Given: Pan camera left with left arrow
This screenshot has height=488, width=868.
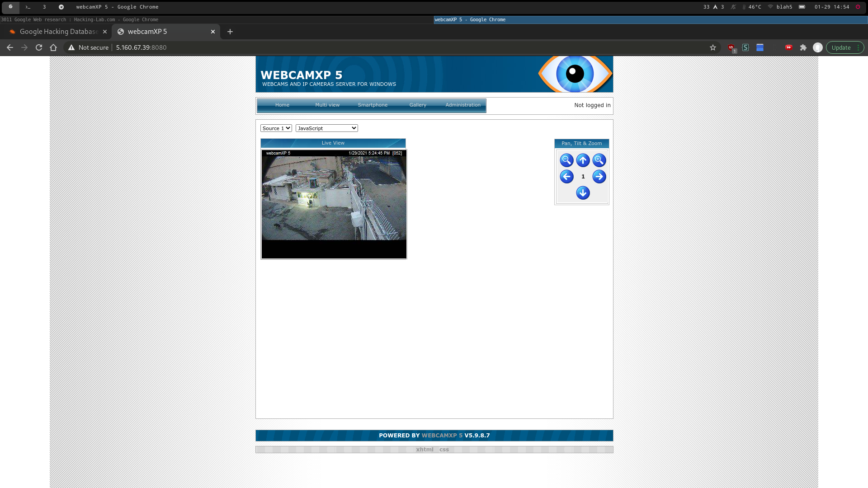Looking at the screenshot, I should coord(566,177).
